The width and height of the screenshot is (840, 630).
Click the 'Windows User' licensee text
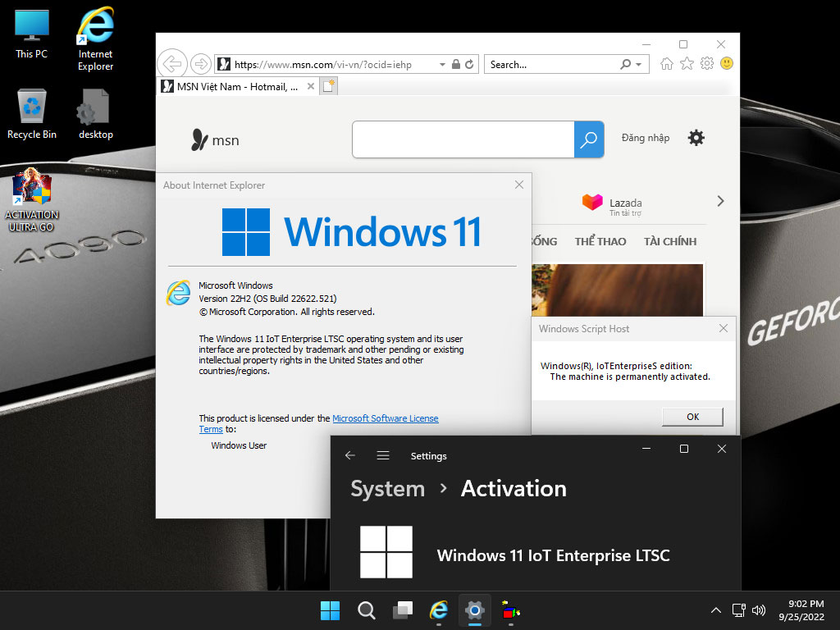[x=239, y=445]
